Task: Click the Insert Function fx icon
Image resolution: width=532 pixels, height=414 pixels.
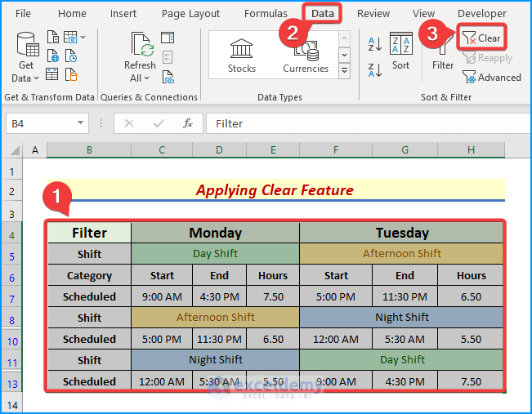Action: [188, 123]
